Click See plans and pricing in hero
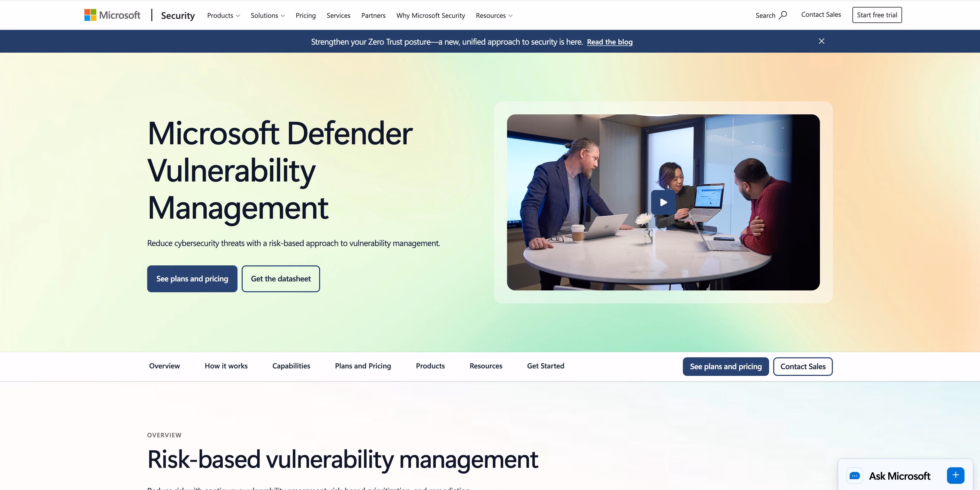This screenshot has width=980, height=490. [x=192, y=279]
